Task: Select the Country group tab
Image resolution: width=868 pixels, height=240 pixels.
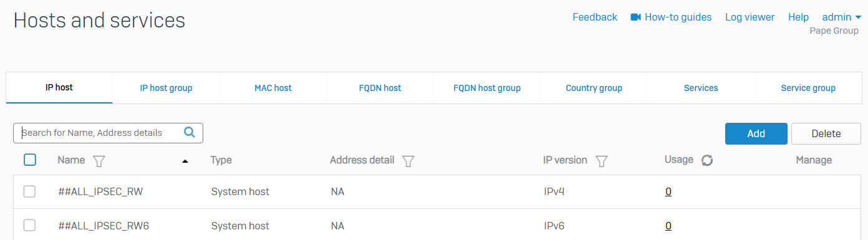Action: point(594,88)
